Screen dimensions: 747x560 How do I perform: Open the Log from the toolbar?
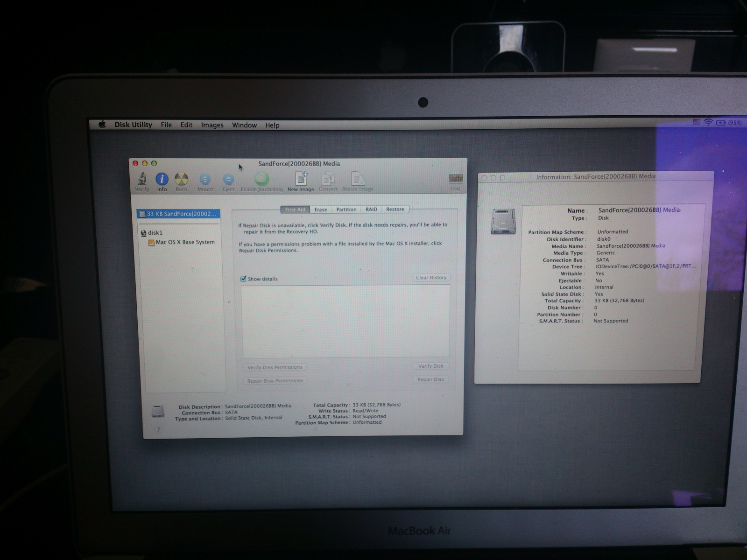[455, 178]
